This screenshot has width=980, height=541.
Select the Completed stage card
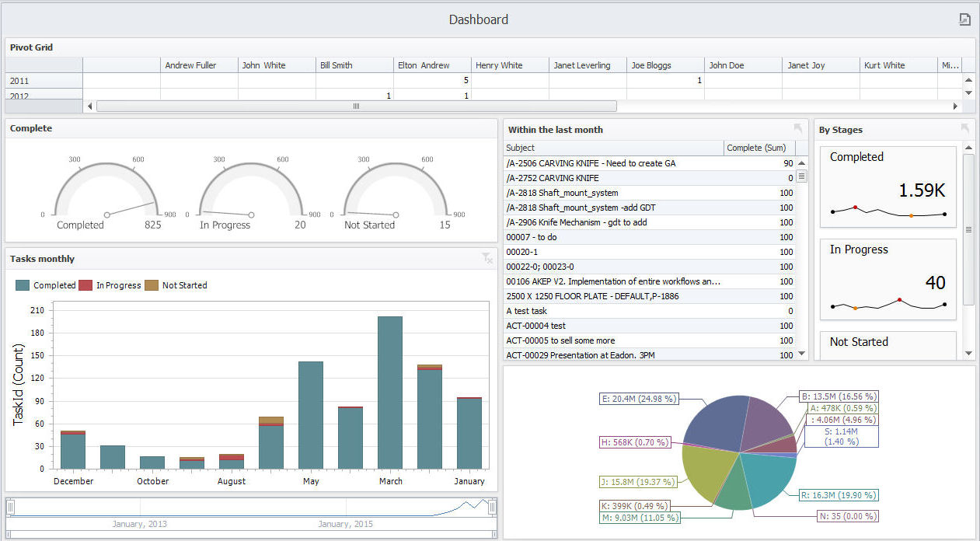888,187
